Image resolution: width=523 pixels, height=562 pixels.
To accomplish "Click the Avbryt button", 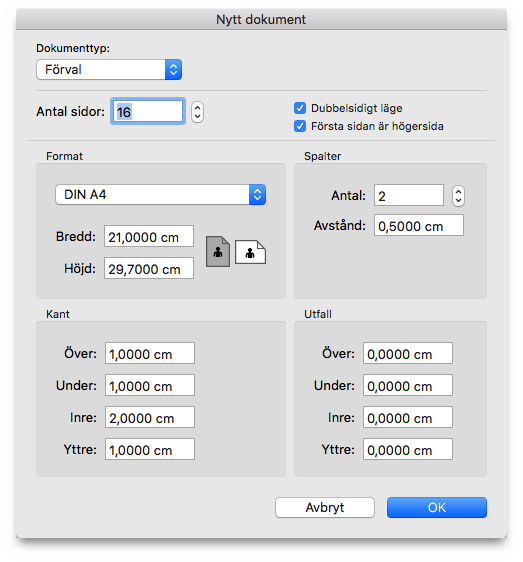I will 325,508.
